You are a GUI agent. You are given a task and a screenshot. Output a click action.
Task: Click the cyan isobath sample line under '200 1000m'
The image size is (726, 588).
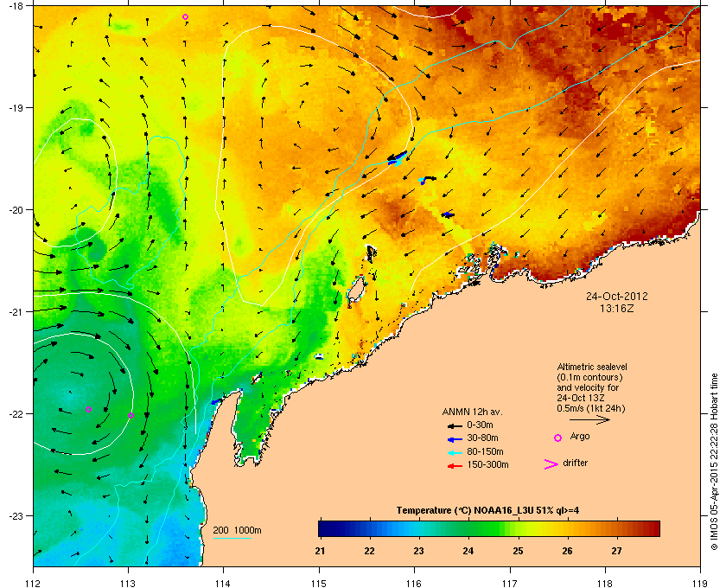pyautogui.click(x=232, y=539)
